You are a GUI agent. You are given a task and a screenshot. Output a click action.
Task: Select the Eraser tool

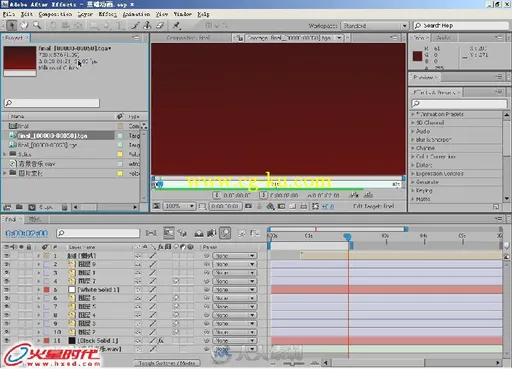(160, 25)
